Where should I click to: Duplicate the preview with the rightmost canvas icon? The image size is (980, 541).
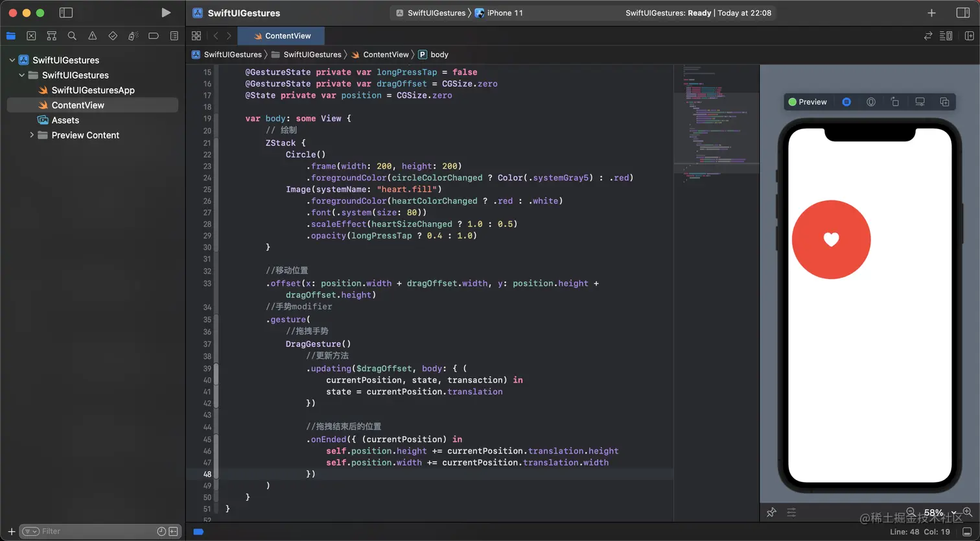(x=944, y=102)
